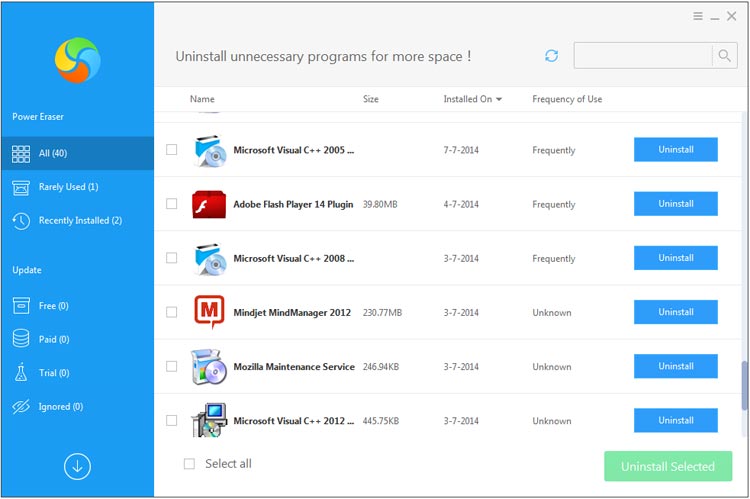The image size is (750, 499).
Task: Click Microsoft Visual C++ 2005 icon
Action: pos(209,150)
